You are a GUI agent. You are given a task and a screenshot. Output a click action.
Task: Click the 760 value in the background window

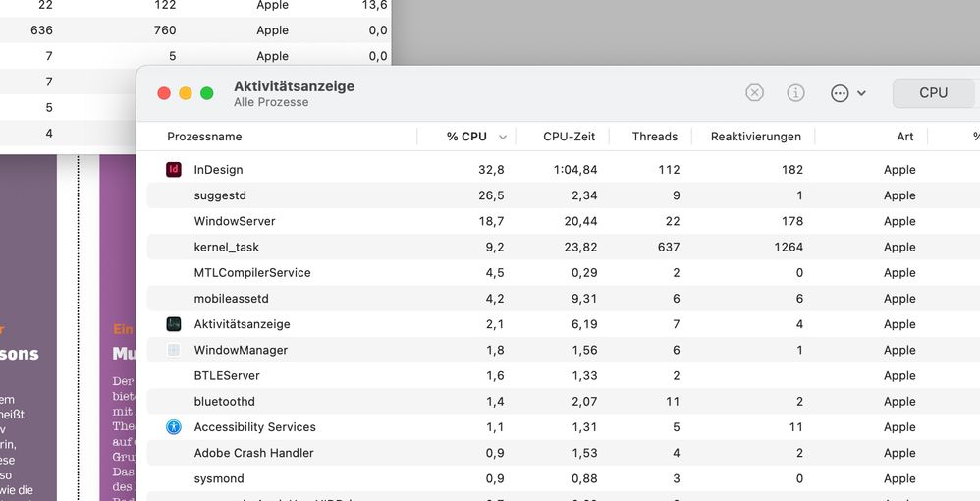pos(165,30)
